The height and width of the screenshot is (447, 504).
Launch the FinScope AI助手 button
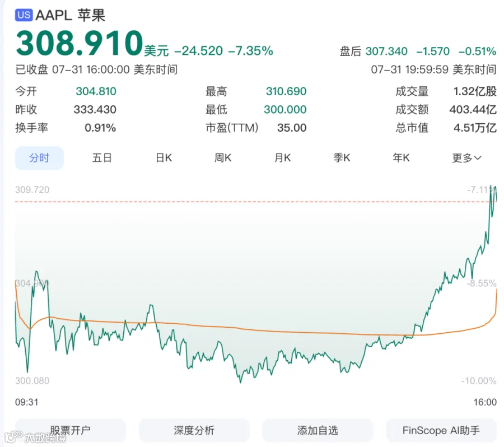point(441,430)
